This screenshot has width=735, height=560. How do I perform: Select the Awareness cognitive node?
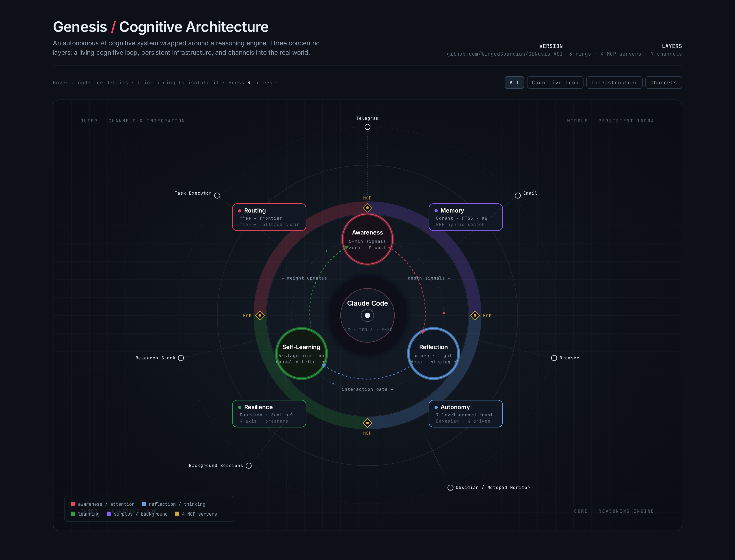(367, 239)
